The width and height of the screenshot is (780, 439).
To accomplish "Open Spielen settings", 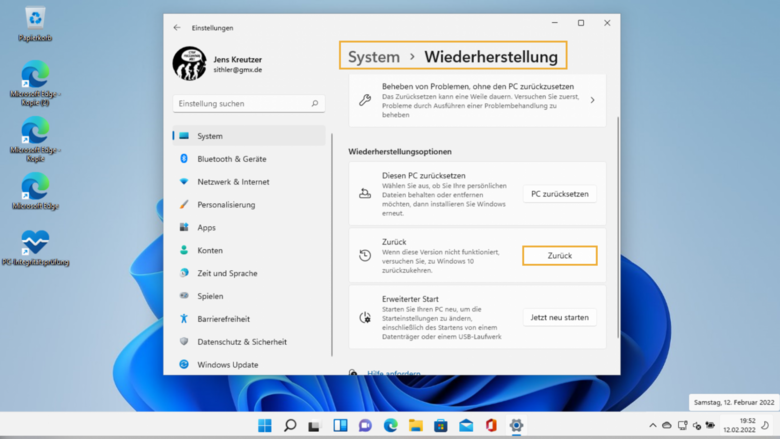I will click(x=249, y=296).
